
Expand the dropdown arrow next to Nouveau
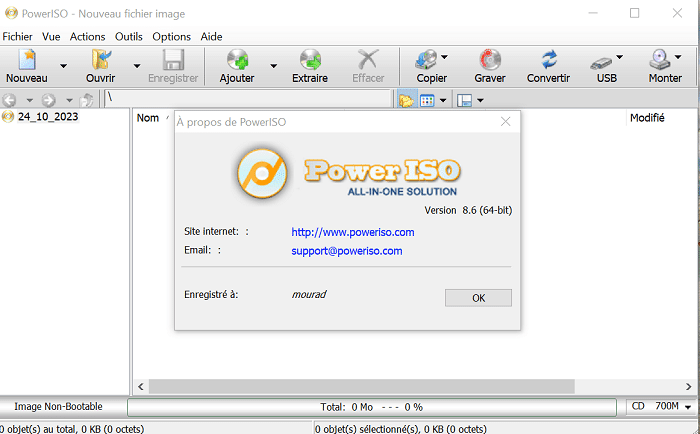(x=63, y=67)
